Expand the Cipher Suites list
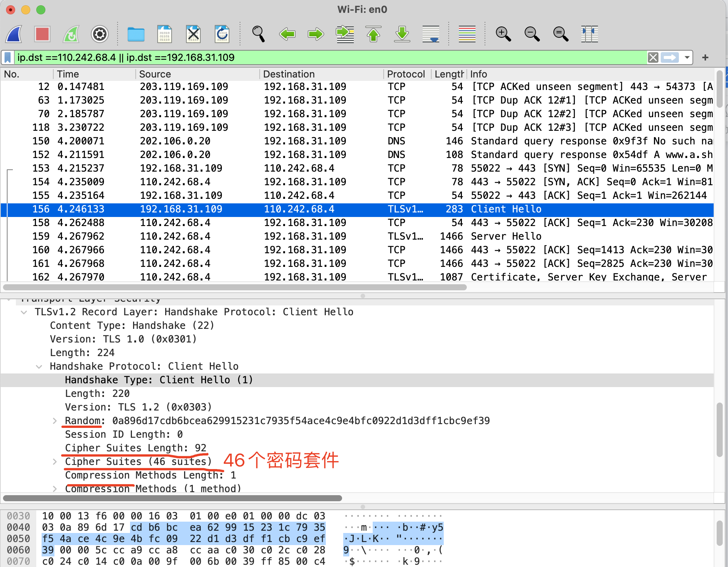The image size is (728, 567). [55, 461]
